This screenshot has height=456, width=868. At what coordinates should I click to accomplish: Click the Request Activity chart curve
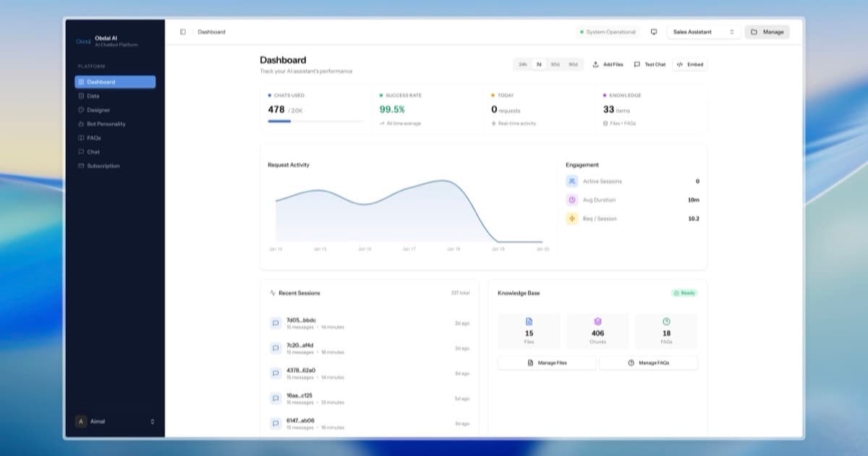409,212
